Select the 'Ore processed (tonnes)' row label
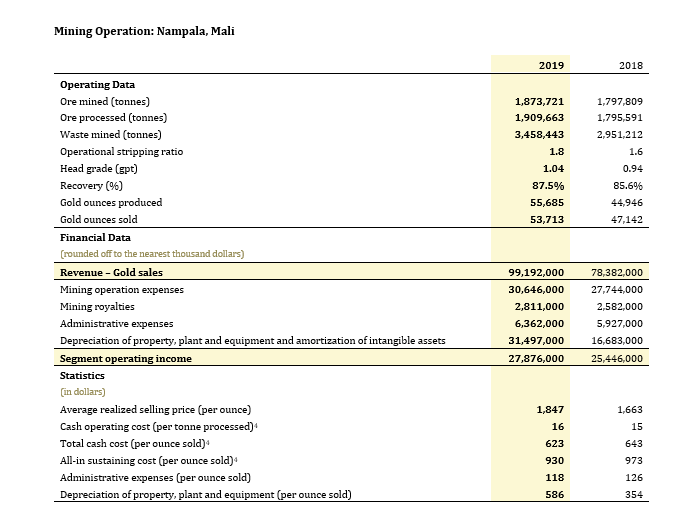The height and width of the screenshot is (528, 686). (x=114, y=118)
